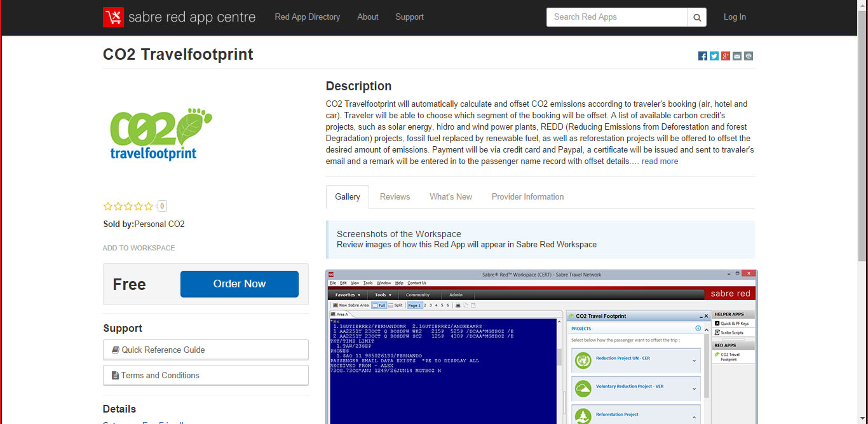This screenshot has height=424, width=868.
Task: Click the Community tab in workspace screenshot
Action: [x=418, y=295]
